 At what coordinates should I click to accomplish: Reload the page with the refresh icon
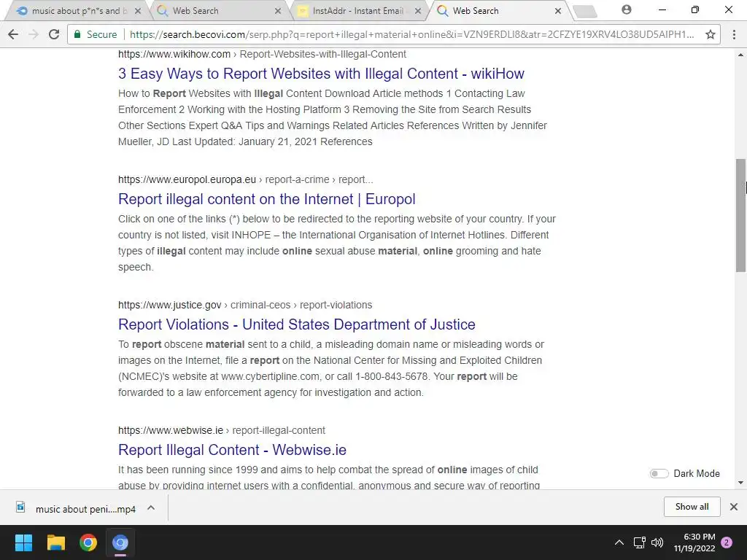54,34
